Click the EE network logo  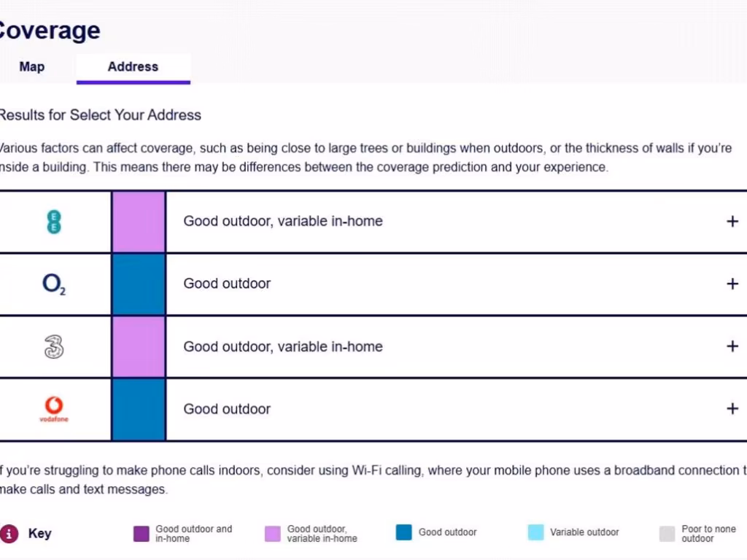(x=53, y=222)
